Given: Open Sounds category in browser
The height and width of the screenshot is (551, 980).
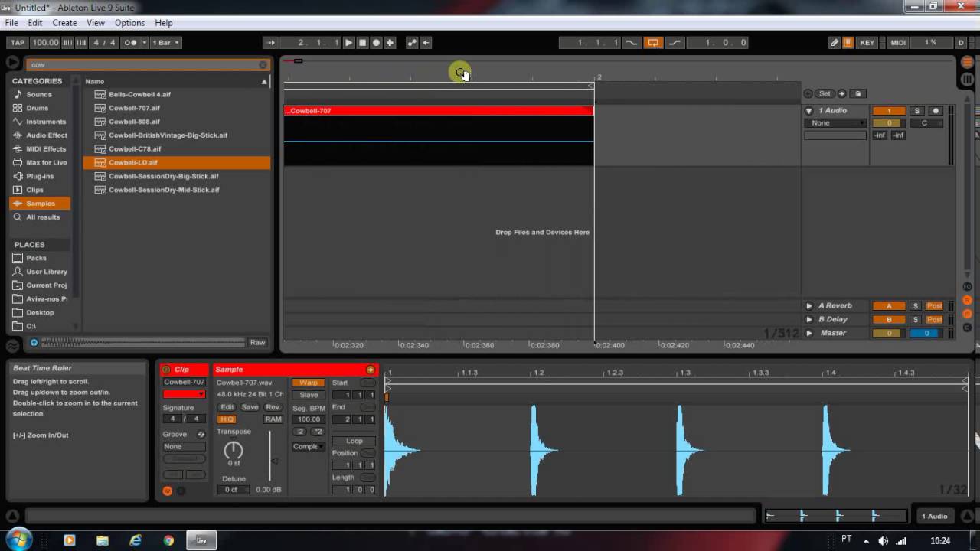Looking at the screenshot, I should [39, 94].
